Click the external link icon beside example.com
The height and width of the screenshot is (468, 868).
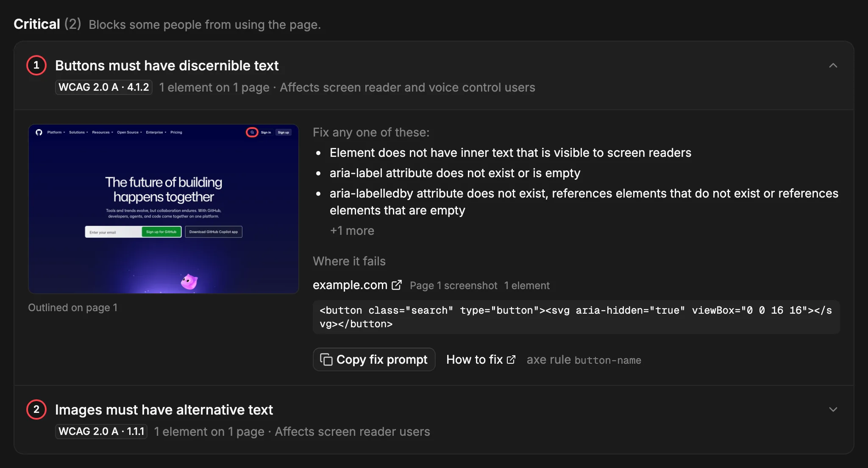click(x=396, y=285)
